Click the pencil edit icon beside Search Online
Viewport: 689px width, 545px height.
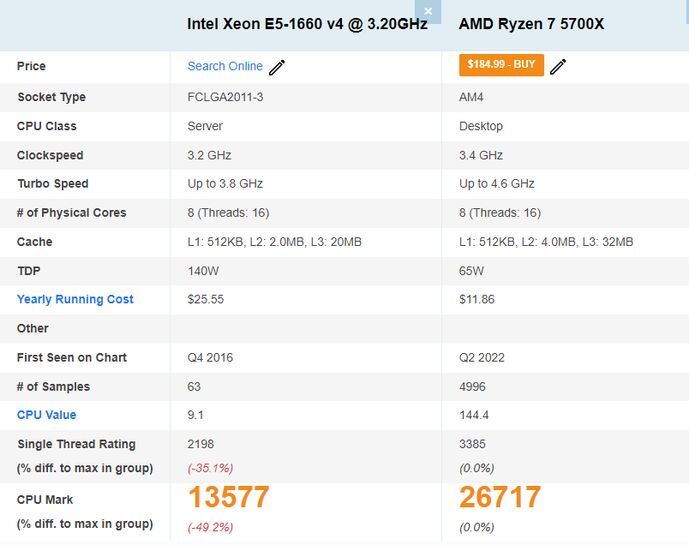(277, 67)
